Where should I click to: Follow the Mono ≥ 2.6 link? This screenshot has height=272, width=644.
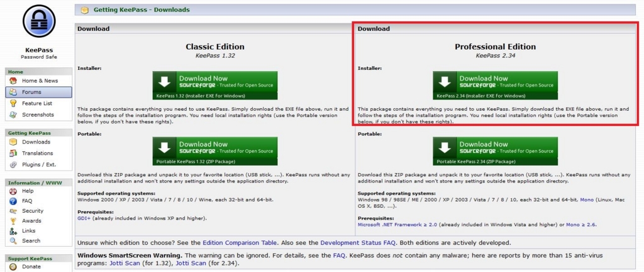(580, 225)
